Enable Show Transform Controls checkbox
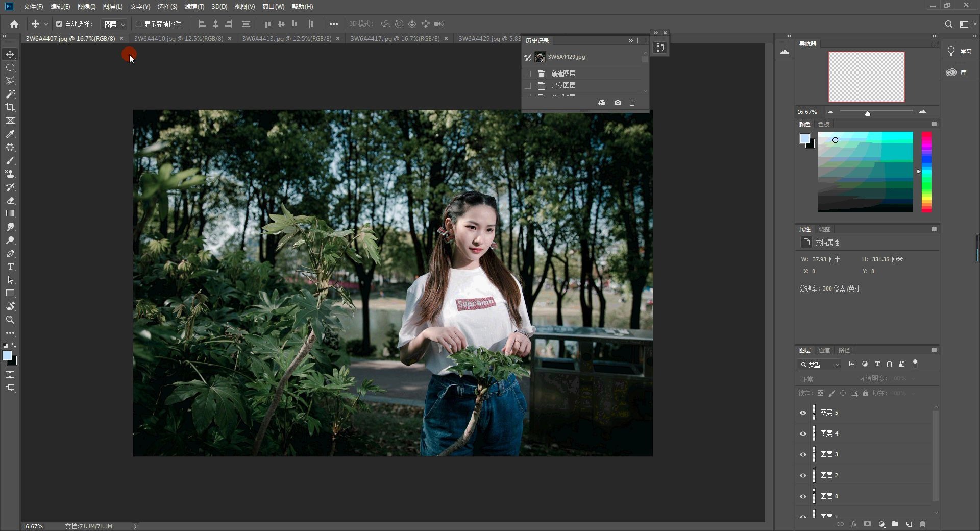The height and width of the screenshot is (531, 980). pos(138,24)
